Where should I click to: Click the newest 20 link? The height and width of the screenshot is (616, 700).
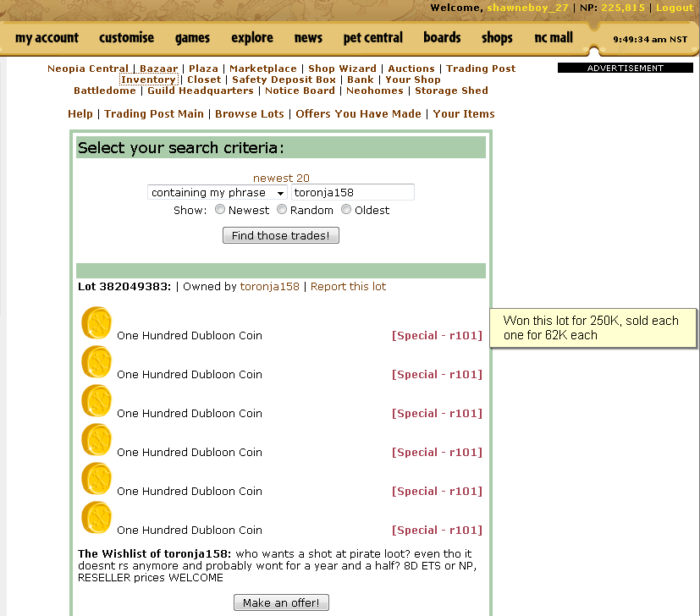[x=281, y=178]
